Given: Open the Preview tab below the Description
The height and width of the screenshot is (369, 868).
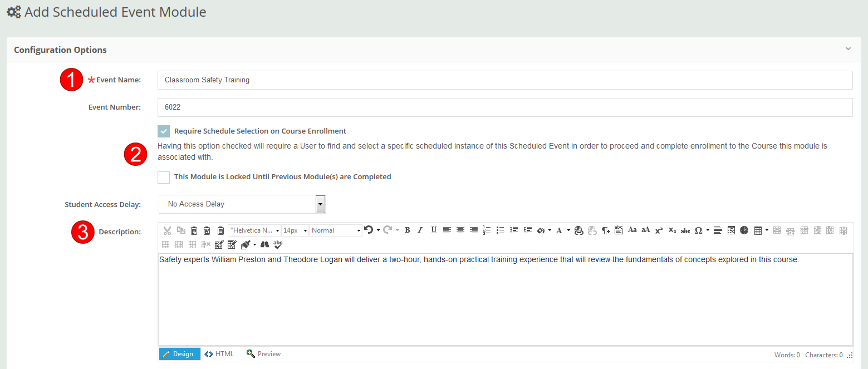Looking at the screenshot, I should 263,353.
